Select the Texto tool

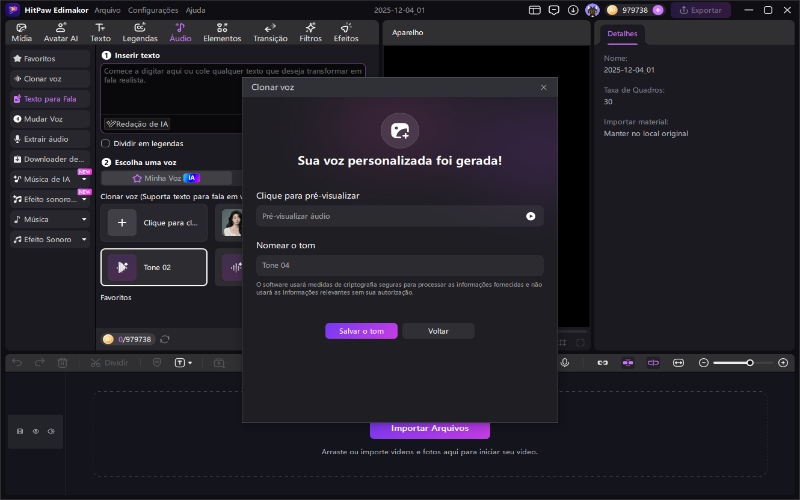(100, 33)
